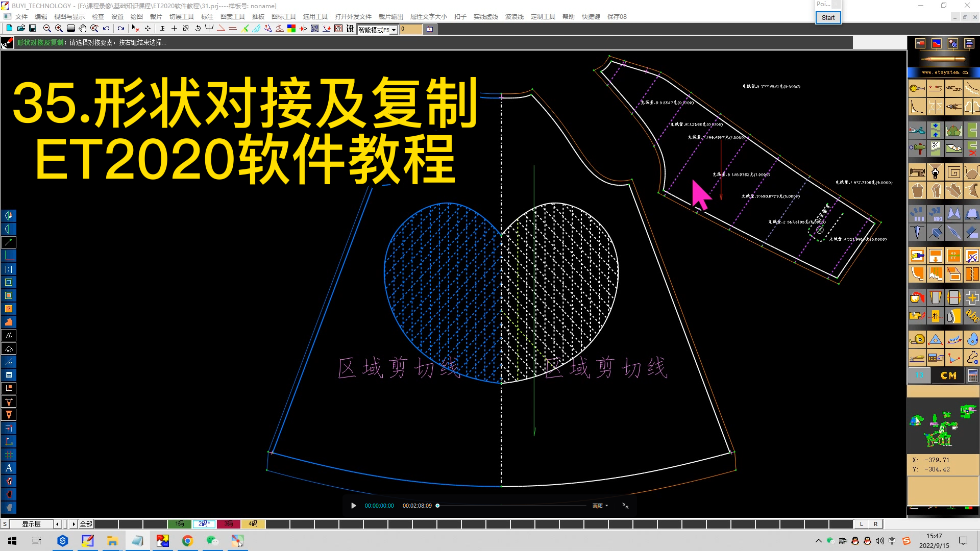Click the Redo arrow icon

pyautogui.click(x=120, y=29)
